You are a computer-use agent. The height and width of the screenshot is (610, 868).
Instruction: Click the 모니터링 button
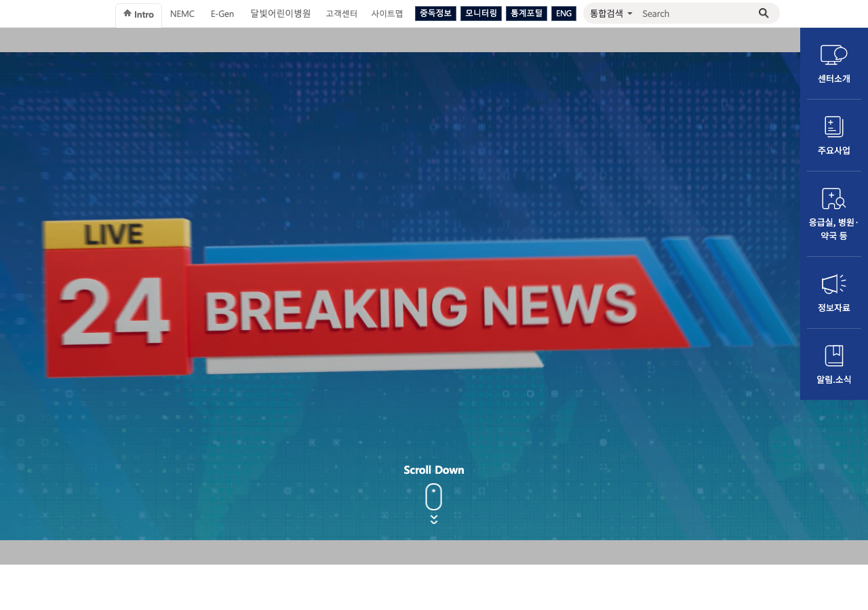pos(481,14)
